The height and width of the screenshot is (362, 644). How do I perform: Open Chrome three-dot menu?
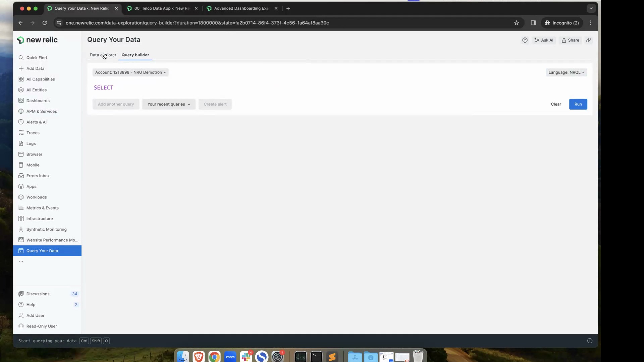(591, 23)
